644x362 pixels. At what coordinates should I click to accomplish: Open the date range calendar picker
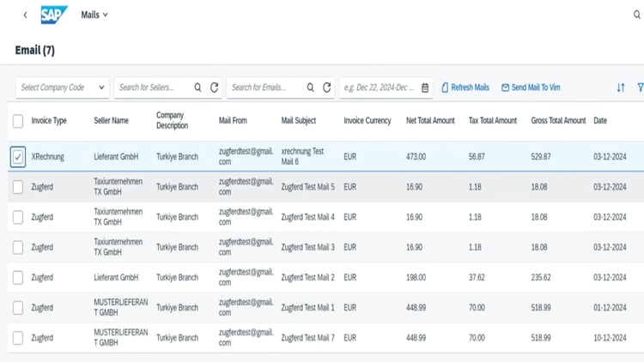[425, 87]
